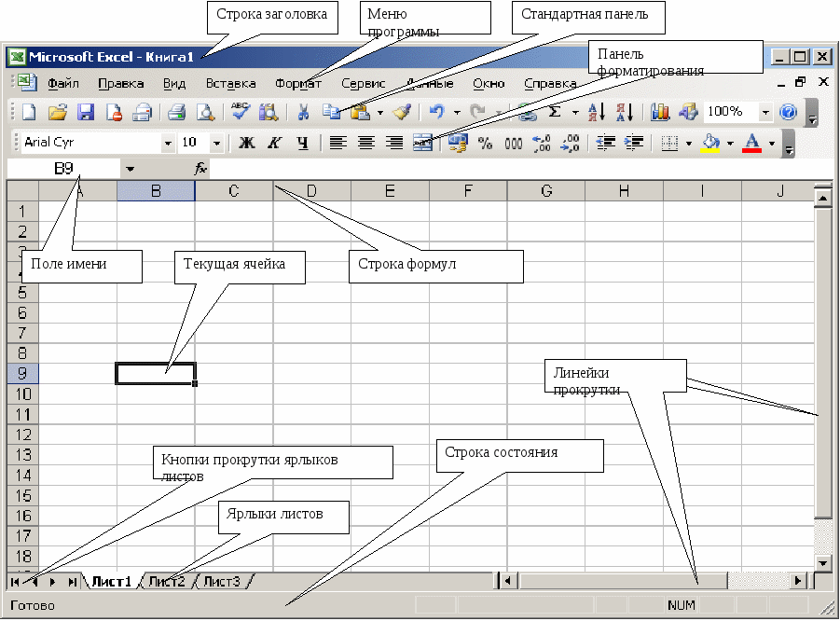The image size is (840, 621).
Task: Sort ascending A to Z
Action: (597, 112)
